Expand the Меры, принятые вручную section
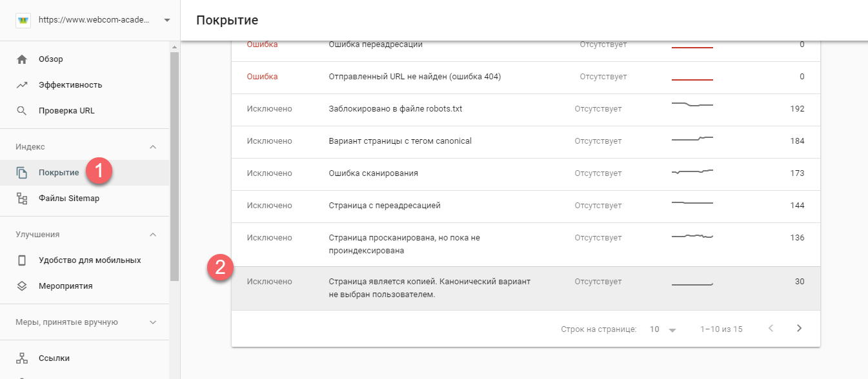Viewport: 868px width, 379px height. (x=153, y=322)
